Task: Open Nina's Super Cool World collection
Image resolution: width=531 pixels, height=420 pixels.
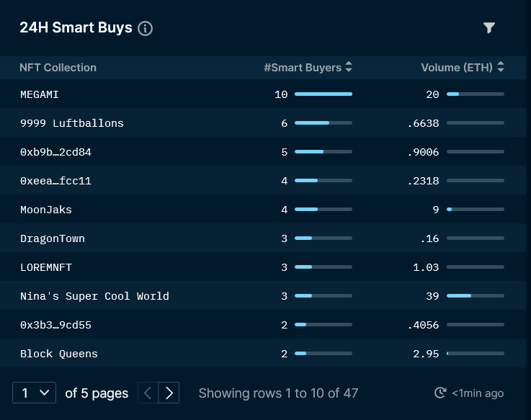Action: [x=94, y=296]
